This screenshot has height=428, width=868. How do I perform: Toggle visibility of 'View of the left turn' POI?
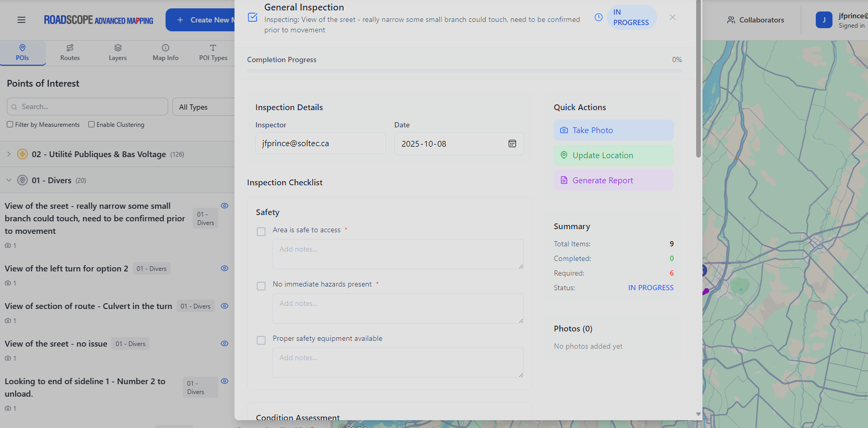[225, 268]
